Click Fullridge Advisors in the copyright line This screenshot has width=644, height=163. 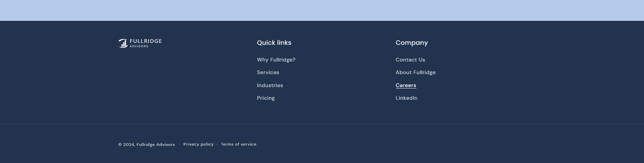(x=155, y=145)
